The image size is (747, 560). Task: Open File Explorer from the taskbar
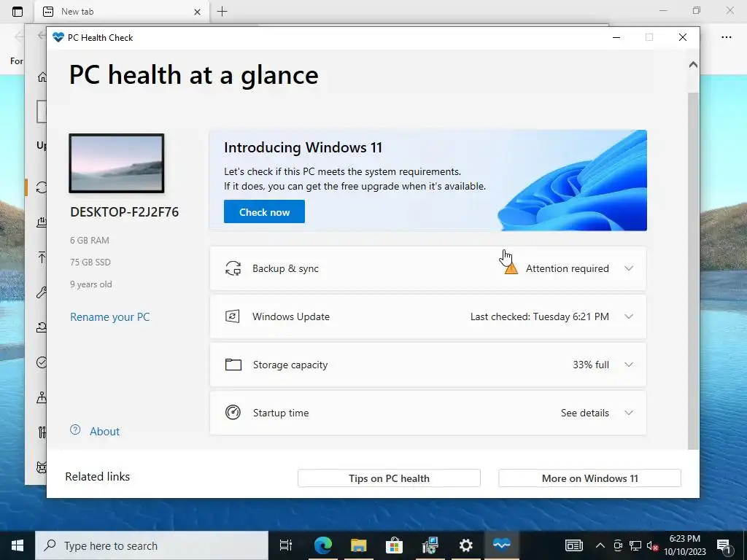(358, 545)
